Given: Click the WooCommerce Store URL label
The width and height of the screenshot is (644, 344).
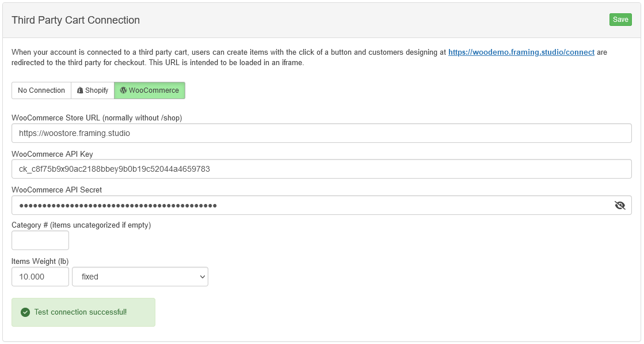Looking at the screenshot, I should point(97,118).
